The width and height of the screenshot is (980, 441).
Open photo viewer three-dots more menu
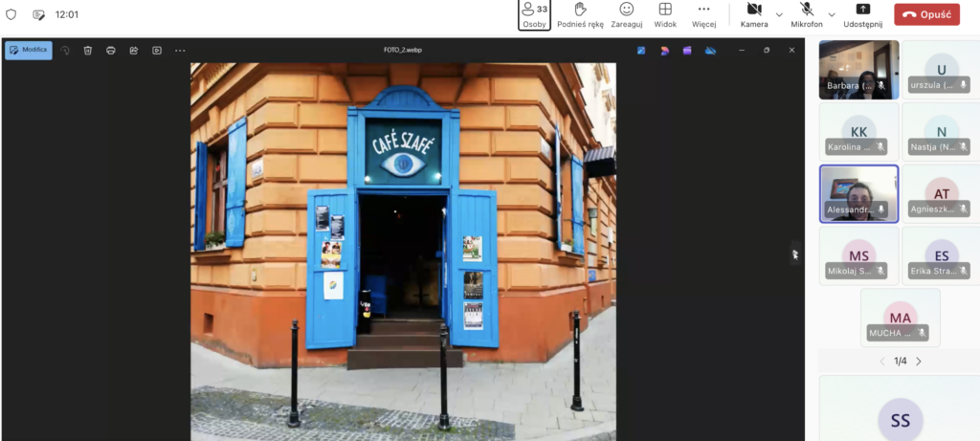click(180, 50)
